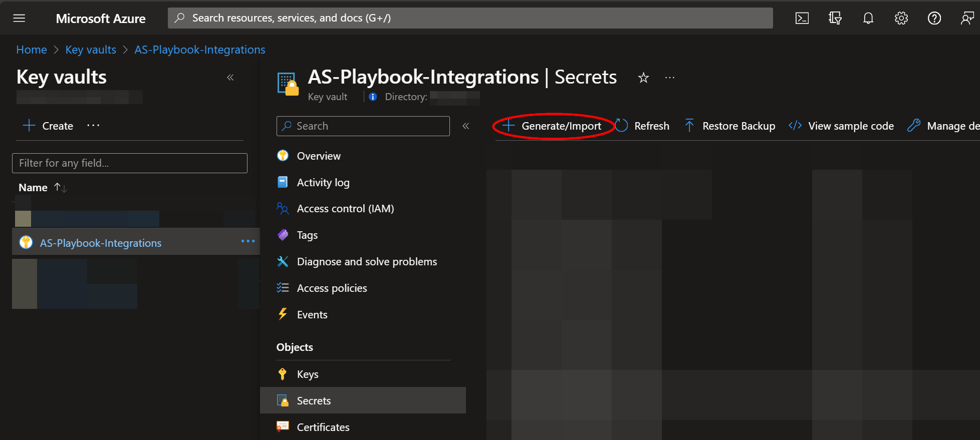This screenshot has width=980, height=440.
Task: Click the Microsoft Azure logo text
Action: coord(101,19)
